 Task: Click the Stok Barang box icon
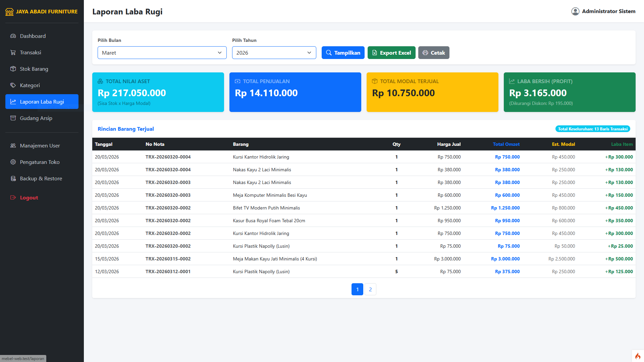click(x=13, y=69)
